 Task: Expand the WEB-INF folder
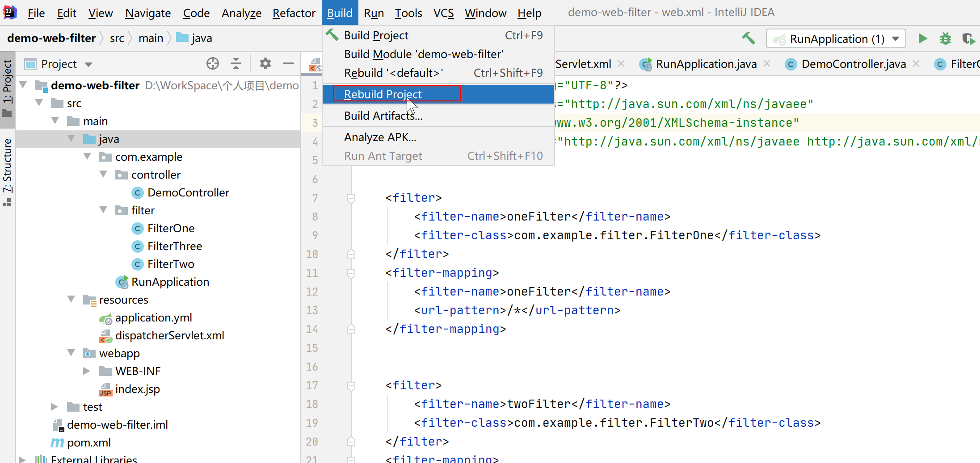coord(87,371)
